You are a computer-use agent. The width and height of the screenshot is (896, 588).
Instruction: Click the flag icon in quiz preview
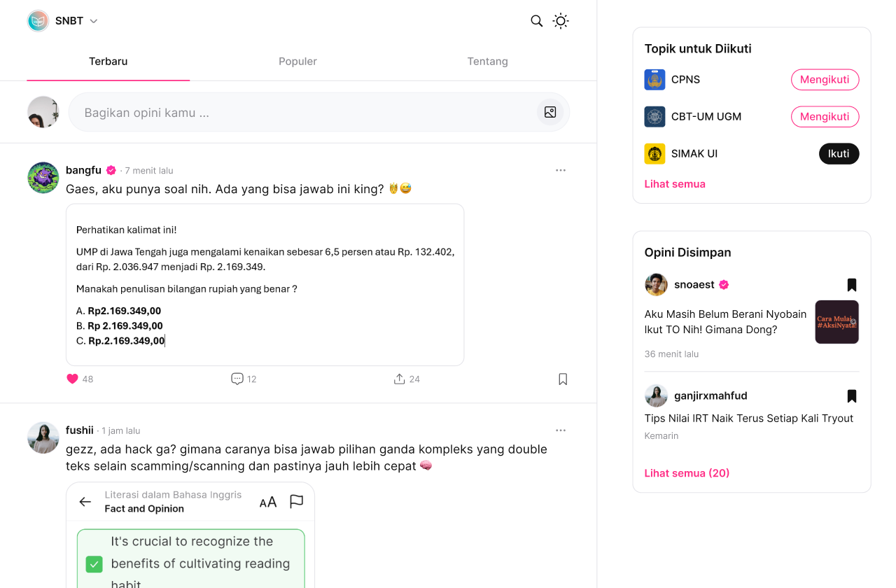pos(297,501)
